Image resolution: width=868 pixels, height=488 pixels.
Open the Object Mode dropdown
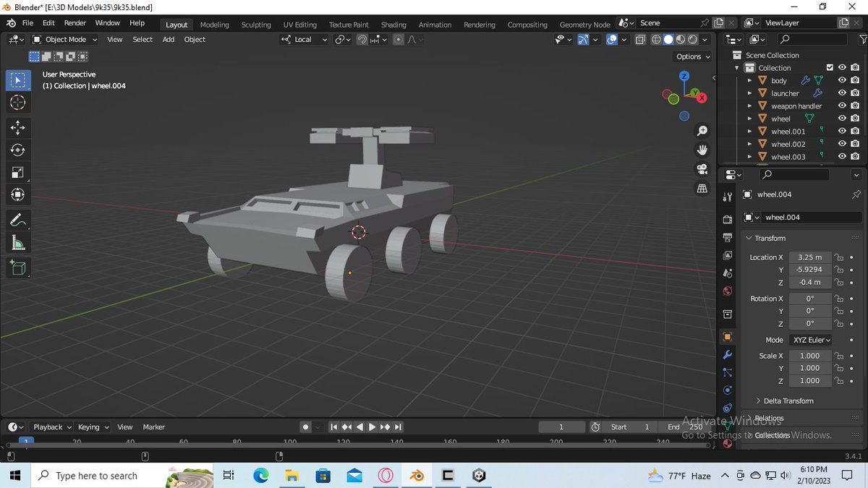tap(64, 39)
